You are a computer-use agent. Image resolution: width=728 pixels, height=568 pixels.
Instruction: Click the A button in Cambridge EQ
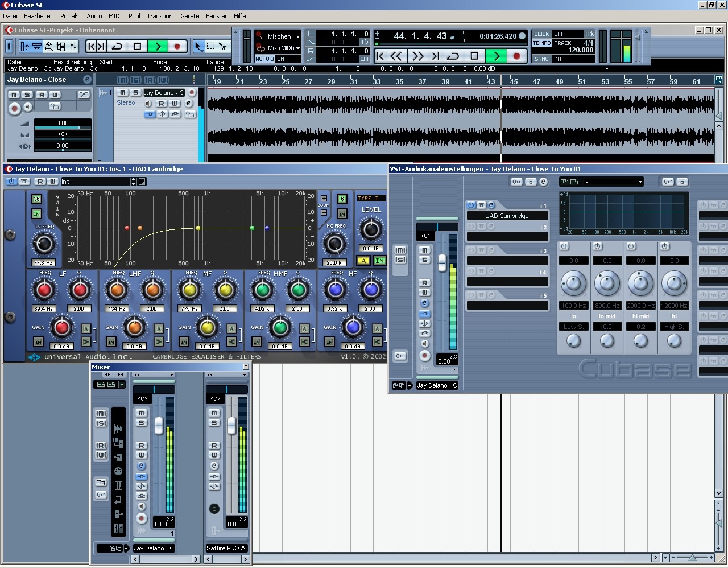[x=363, y=261]
